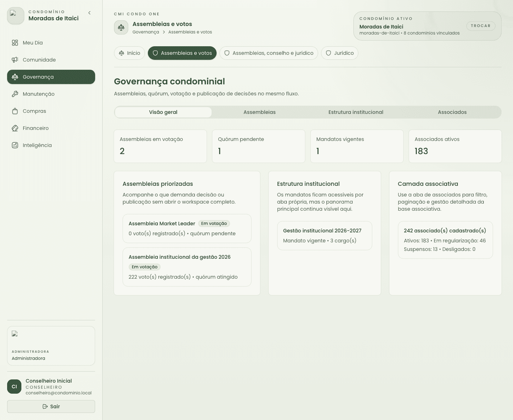513x420 pixels.
Task: Click the Sair button
Action: click(x=51, y=406)
